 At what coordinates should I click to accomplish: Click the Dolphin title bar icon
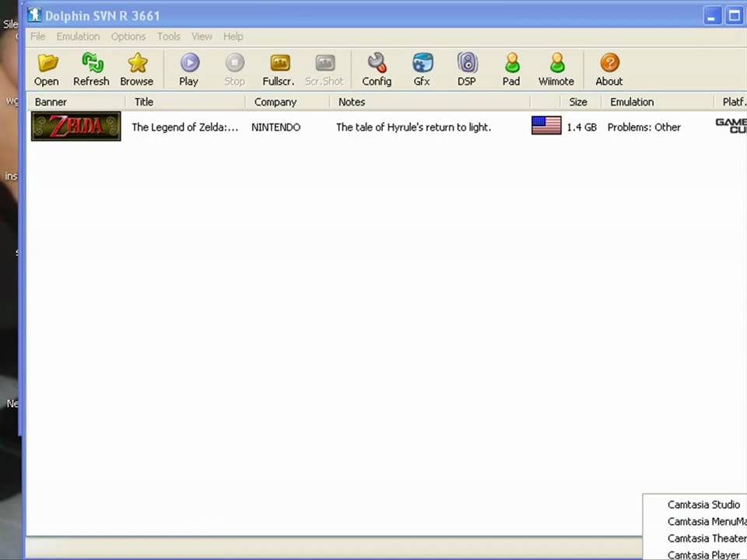pos(34,16)
